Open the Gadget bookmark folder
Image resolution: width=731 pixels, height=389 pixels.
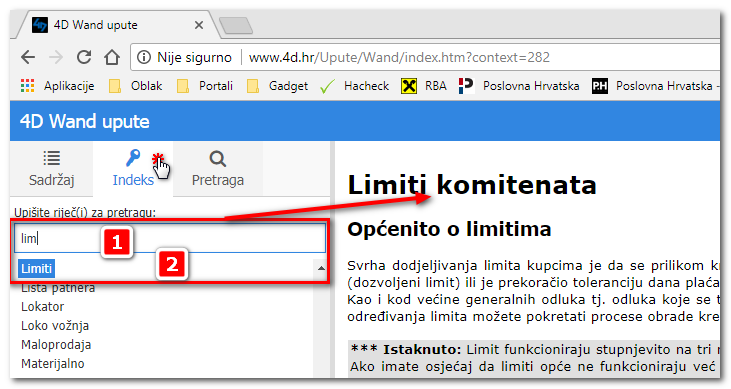click(x=277, y=86)
